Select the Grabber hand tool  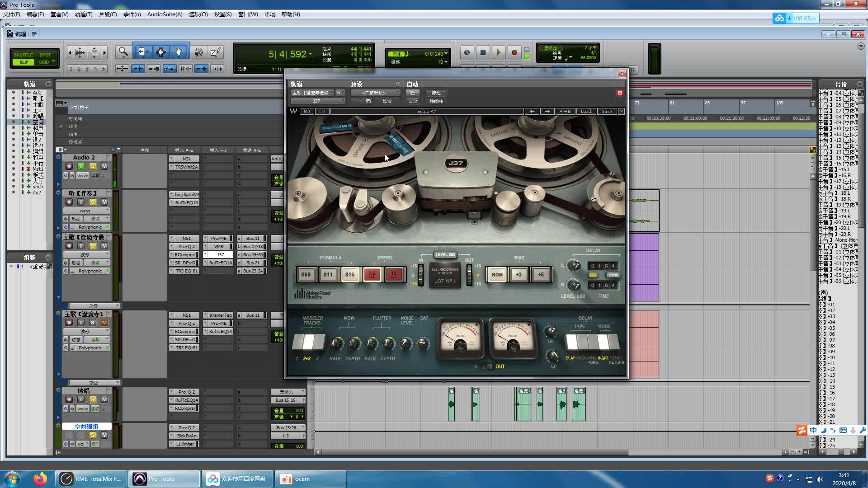[x=179, y=52]
